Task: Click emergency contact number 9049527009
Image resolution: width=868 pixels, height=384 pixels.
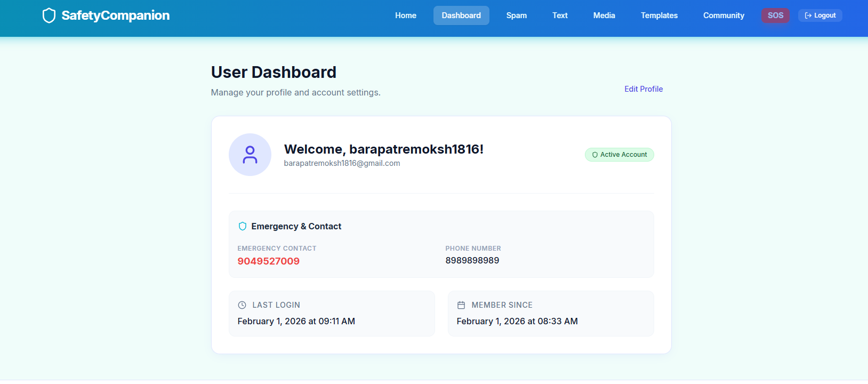Action: point(269,261)
